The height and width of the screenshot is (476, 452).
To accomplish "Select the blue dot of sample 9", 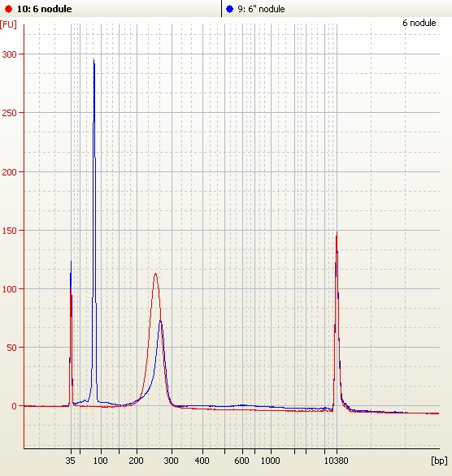I will (x=229, y=9).
